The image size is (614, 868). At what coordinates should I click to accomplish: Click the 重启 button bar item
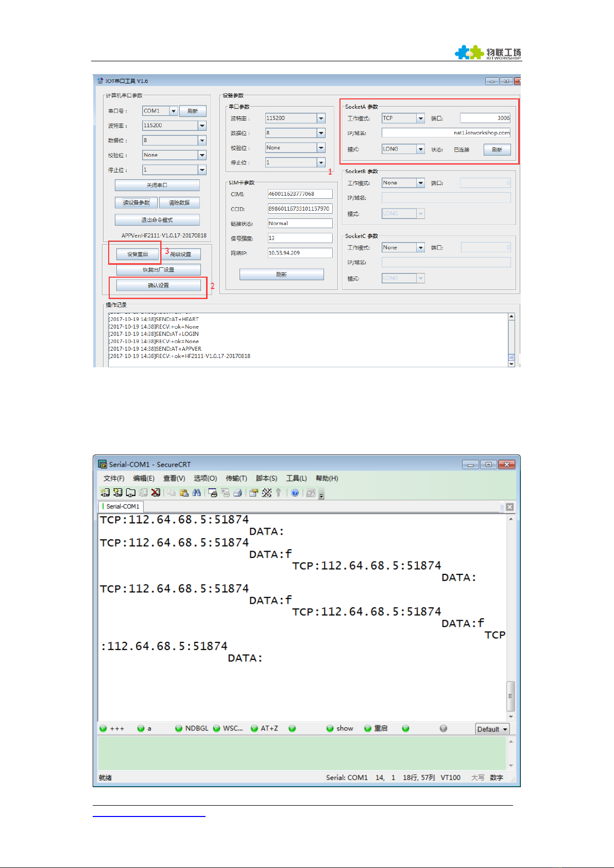tap(376, 728)
